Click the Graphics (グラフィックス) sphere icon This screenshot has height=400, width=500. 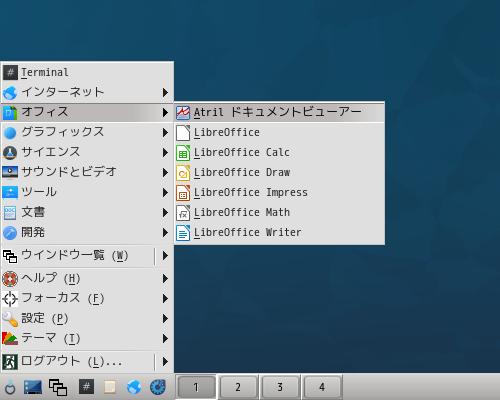(x=10, y=132)
